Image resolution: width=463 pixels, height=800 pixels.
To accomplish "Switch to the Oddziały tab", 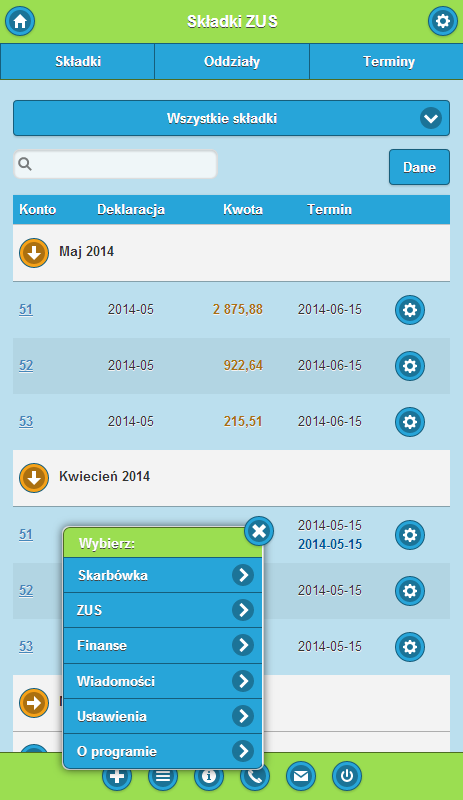I will (x=232, y=62).
